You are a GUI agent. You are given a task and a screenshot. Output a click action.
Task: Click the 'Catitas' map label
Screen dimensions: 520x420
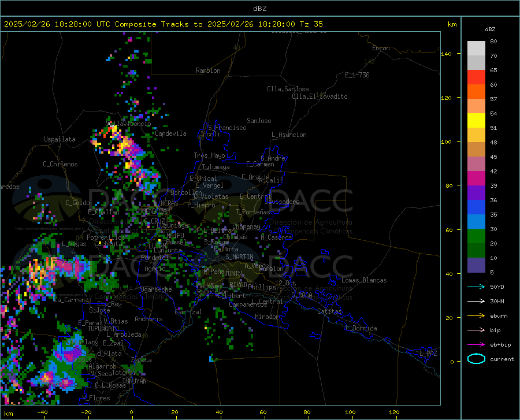329,311
